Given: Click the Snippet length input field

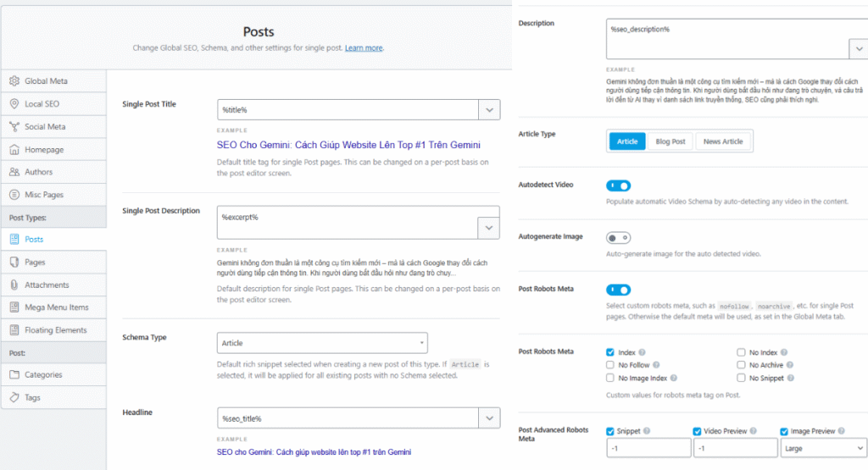Looking at the screenshot, I should point(649,448).
